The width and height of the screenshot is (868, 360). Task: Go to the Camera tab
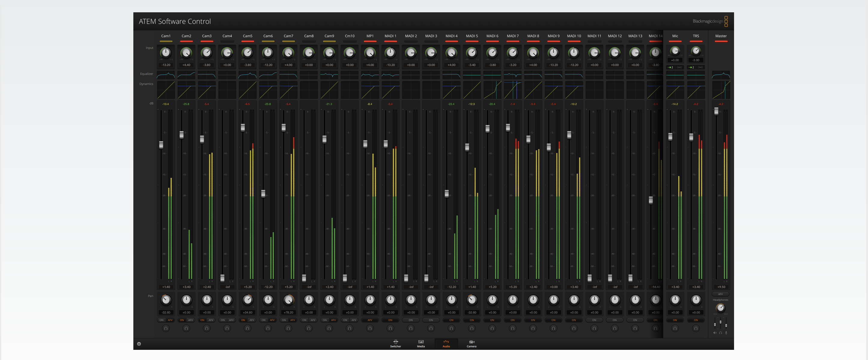472,343
